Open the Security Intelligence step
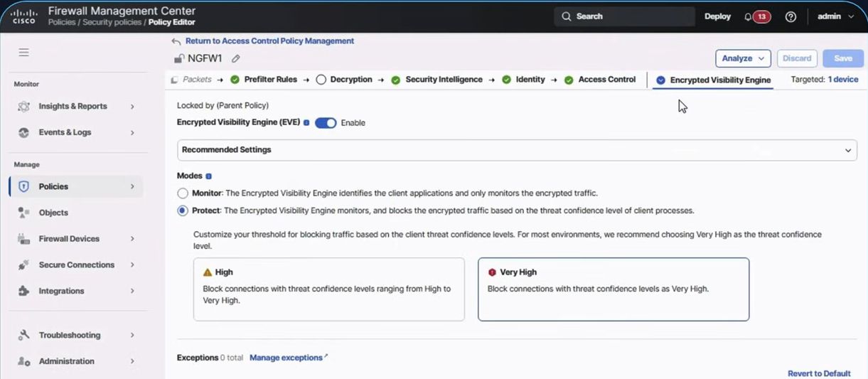The image size is (868, 379). coord(444,80)
